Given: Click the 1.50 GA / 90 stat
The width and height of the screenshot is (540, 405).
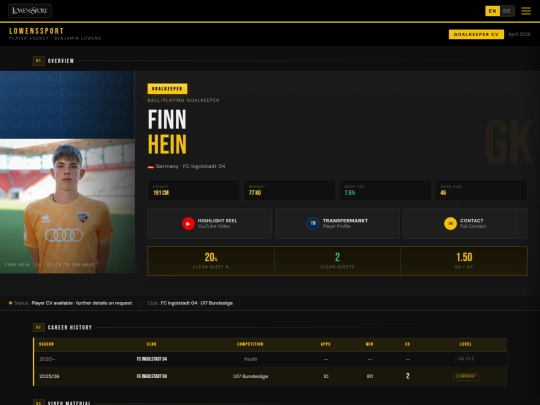Looking at the screenshot, I should [x=464, y=261].
